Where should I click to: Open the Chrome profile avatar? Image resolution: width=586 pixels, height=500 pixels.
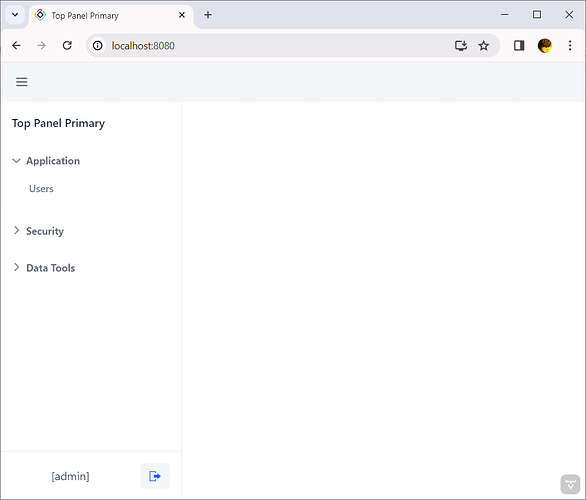tap(545, 46)
